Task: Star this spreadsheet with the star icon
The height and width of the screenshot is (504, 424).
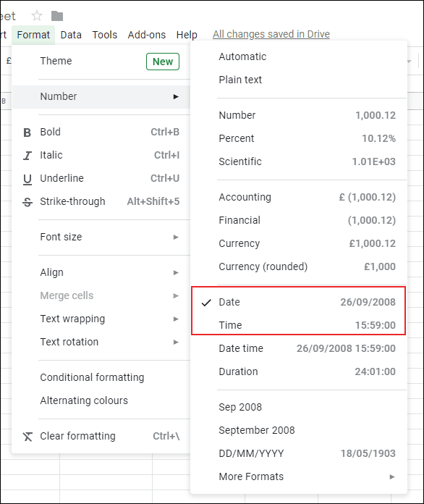Action: (37, 15)
